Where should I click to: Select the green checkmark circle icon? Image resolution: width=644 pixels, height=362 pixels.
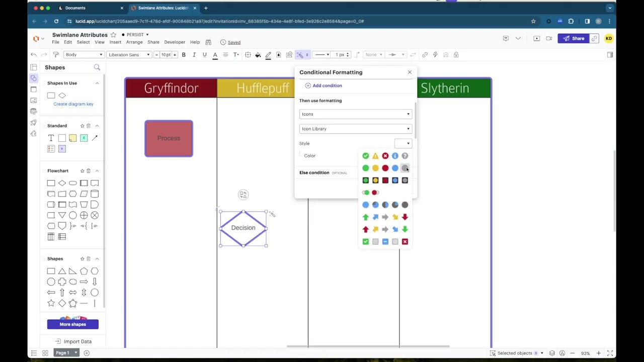pyautogui.click(x=366, y=156)
